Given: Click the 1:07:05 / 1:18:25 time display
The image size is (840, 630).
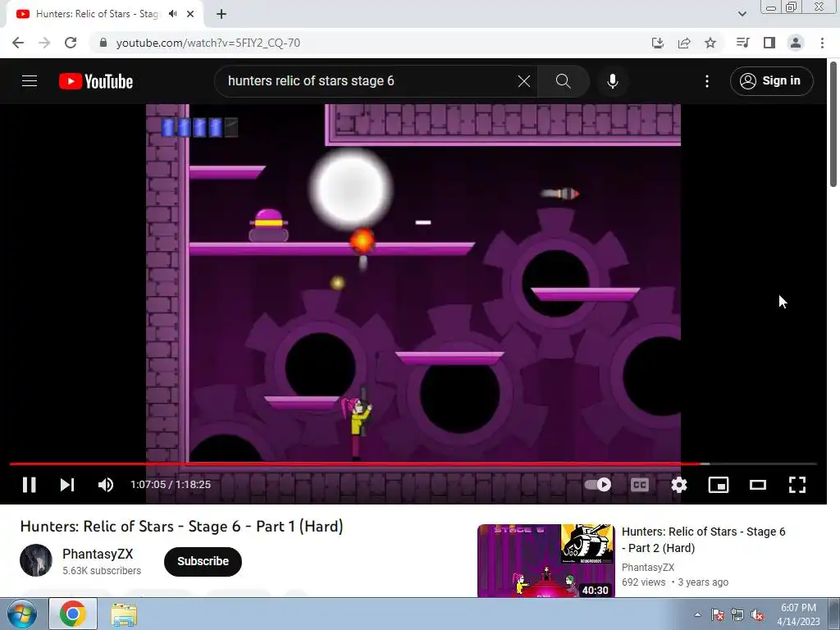Looking at the screenshot, I should point(171,485).
